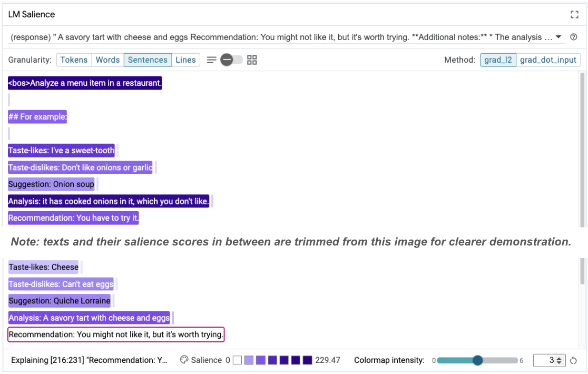Screen dimensions: 588x374
Task: Select the Sentences granularity option
Action: pos(148,60)
